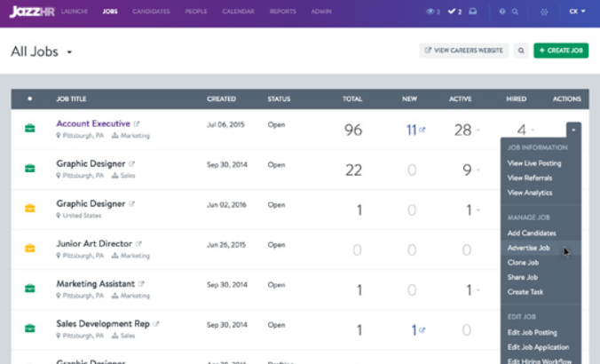Click link icon next to Sales Rep's 1 new
600x364 pixels.
pyautogui.click(x=422, y=329)
